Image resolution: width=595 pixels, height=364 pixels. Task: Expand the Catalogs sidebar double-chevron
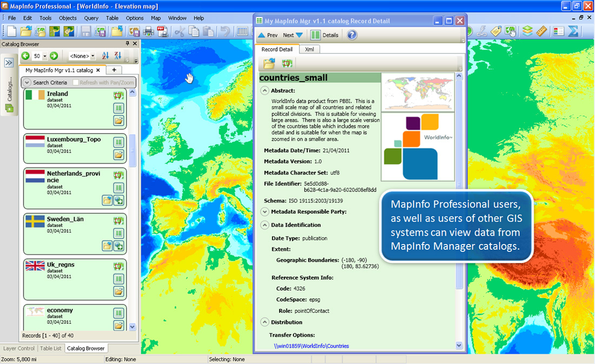(x=9, y=63)
